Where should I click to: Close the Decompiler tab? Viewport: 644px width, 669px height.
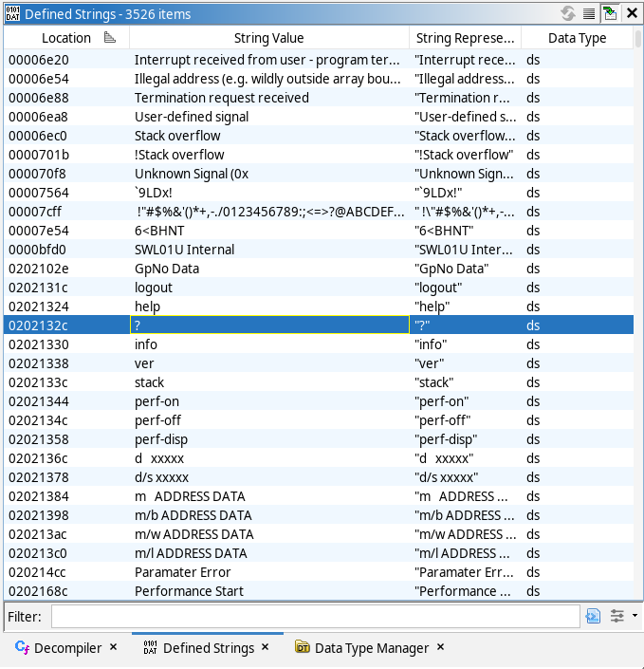pos(114,647)
